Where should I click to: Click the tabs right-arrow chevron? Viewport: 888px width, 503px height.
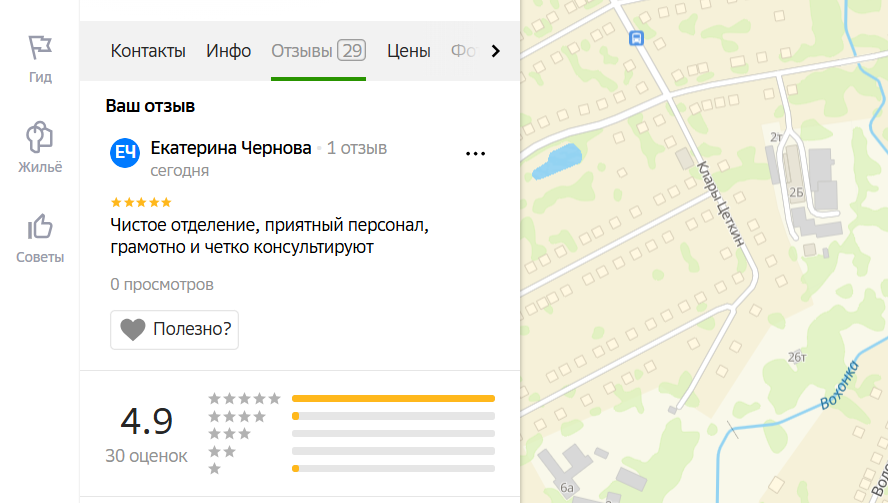click(x=496, y=51)
